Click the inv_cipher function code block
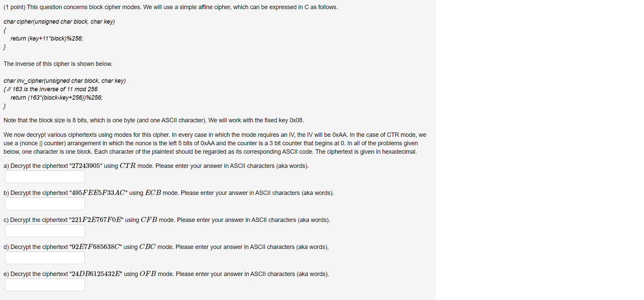Image resolution: width=644 pixels, height=300 pixels. point(52,93)
